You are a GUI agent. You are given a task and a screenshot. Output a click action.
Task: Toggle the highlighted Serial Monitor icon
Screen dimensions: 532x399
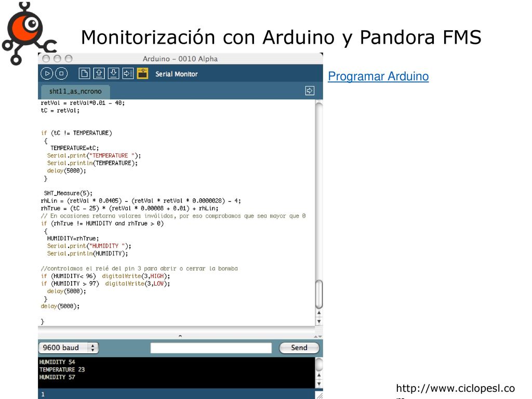(x=142, y=74)
